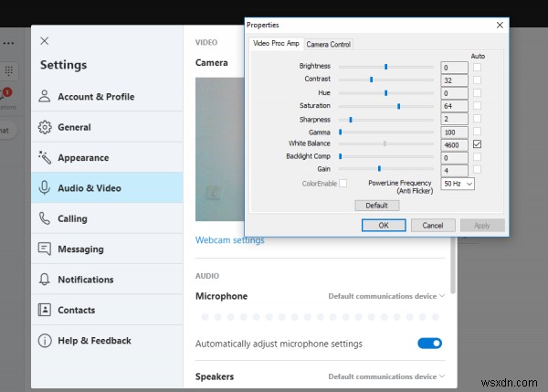This screenshot has height=392, width=548.
Task: Open Account & Profile settings
Action: (107, 97)
